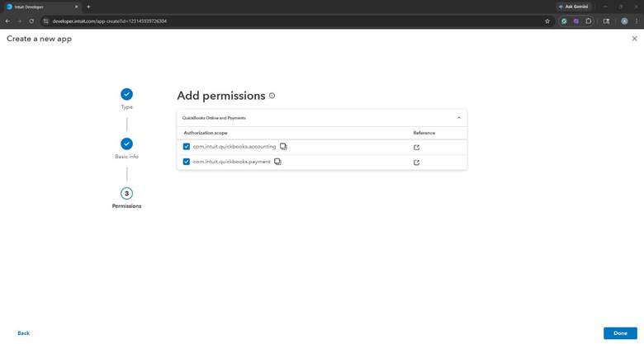This screenshot has width=644, height=344.
Task: Click the developer.intuit.com address bar
Action: (x=296, y=21)
